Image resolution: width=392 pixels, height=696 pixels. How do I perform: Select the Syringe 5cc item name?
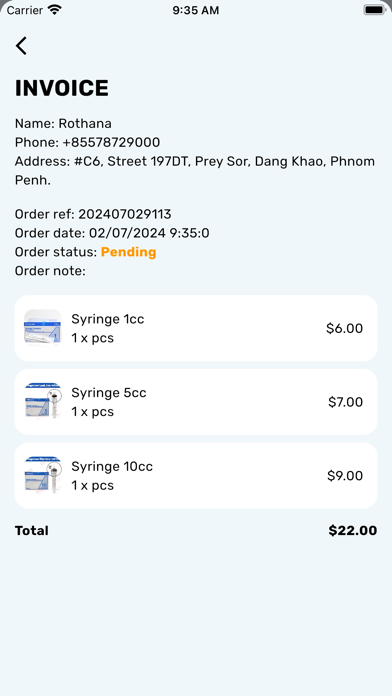(109, 393)
